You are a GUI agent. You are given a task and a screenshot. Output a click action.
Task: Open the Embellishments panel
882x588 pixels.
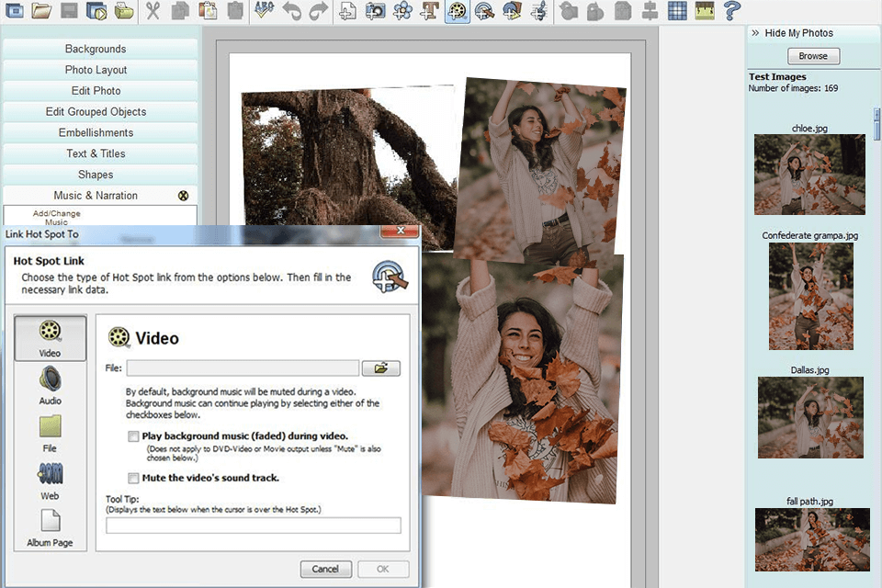100,133
